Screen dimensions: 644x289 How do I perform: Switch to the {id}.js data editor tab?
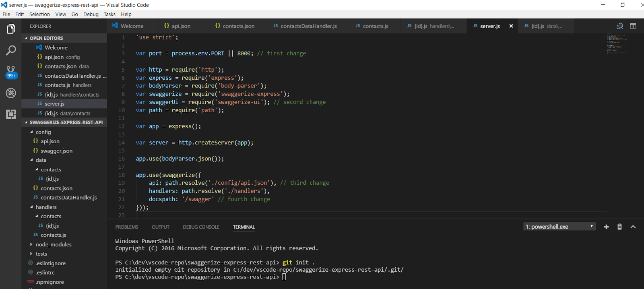[546, 26]
